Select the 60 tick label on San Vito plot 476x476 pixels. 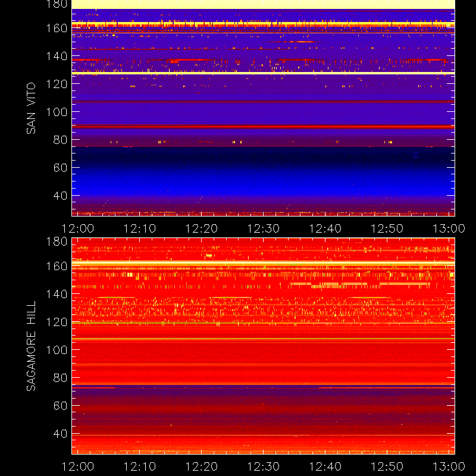point(60,168)
